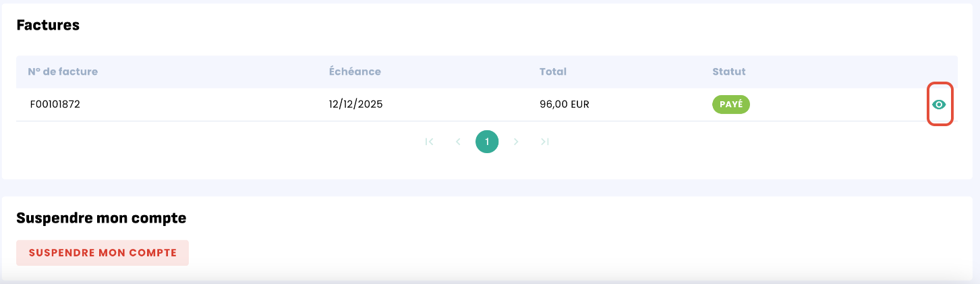The height and width of the screenshot is (284, 980).
Task: Click the Suspendre mon compte red button
Action: [x=103, y=253]
